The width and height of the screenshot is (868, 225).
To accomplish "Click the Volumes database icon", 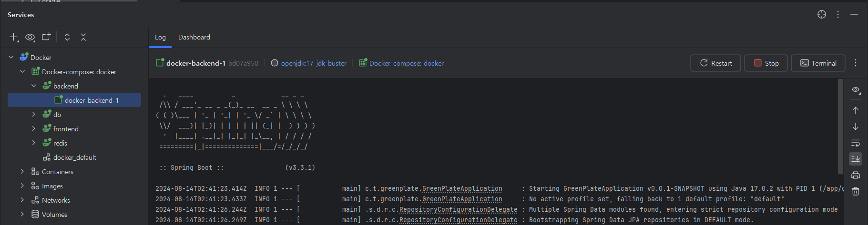I will (35, 214).
